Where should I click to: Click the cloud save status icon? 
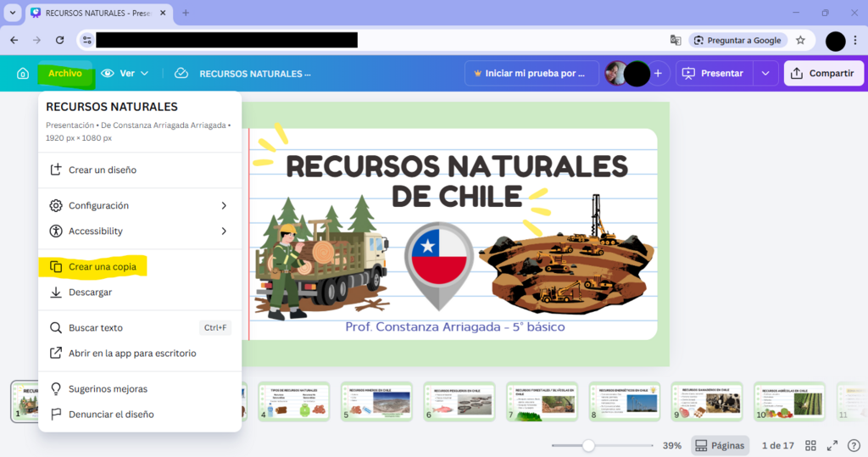point(181,73)
